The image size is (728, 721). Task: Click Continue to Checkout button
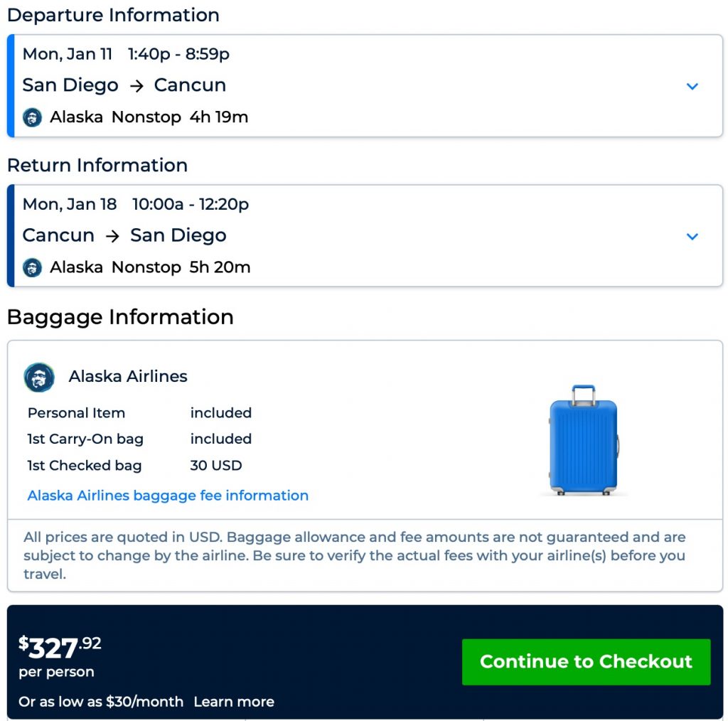coord(586,661)
